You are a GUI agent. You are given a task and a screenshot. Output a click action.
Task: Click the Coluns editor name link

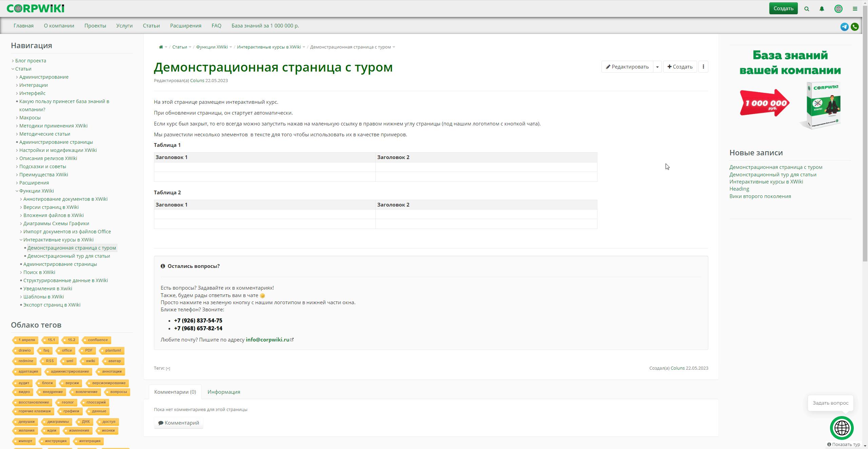click(x=197, y=81)
